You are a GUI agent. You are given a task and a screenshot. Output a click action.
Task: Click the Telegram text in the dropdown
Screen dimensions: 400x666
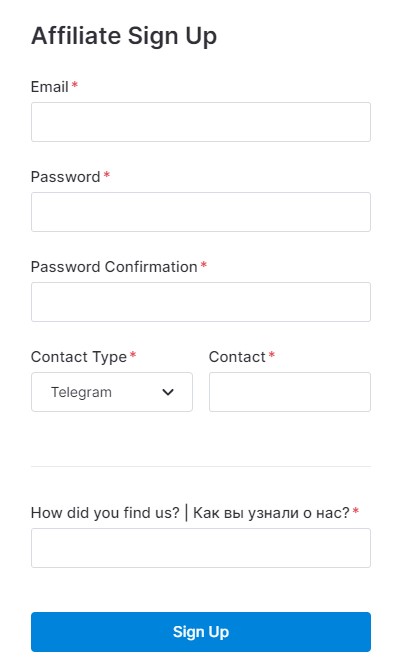[x=81, y=392]
